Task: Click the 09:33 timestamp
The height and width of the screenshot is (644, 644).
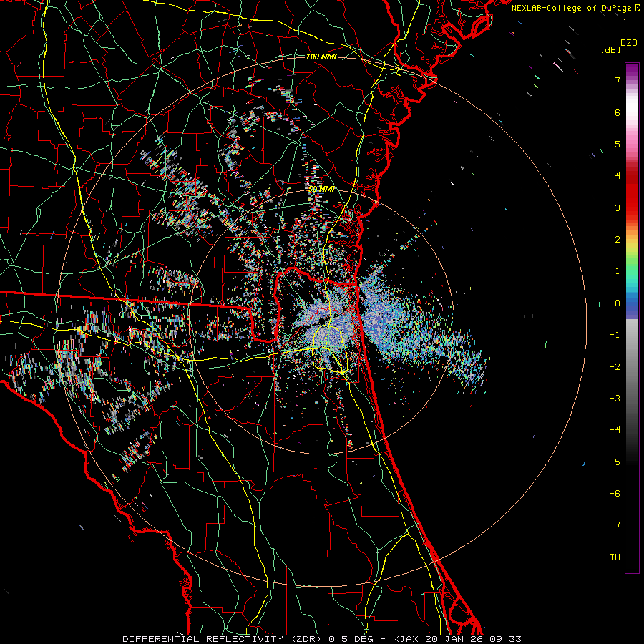Action: pos(505,639)
